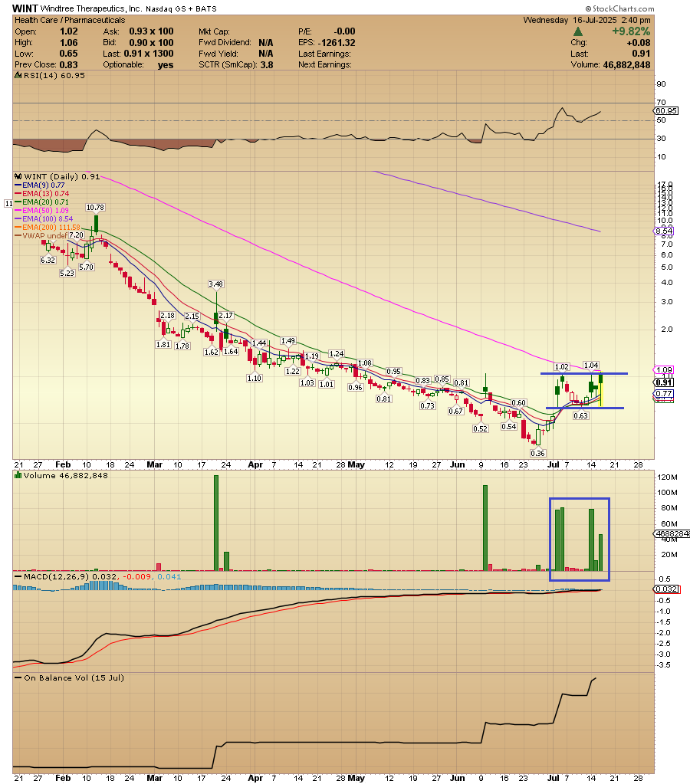Click the candlestick icon beside WINT (Daily)
The image size is (690, 784).
(x=18, y=176)
